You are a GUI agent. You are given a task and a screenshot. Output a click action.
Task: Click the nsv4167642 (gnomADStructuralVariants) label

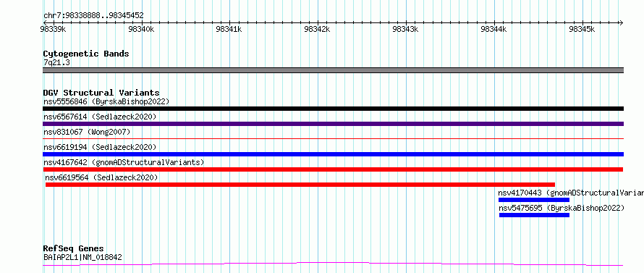click(x=124, y=162)
